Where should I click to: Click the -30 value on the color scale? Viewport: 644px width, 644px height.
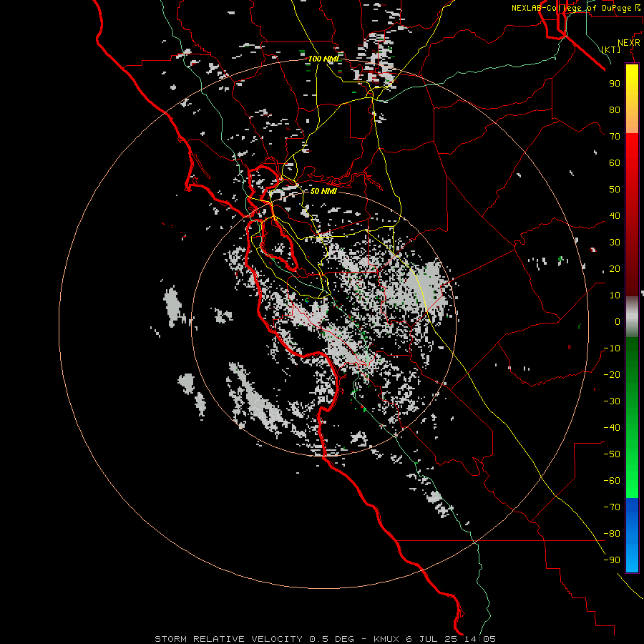pyautogui.click(x=612, y=401)
